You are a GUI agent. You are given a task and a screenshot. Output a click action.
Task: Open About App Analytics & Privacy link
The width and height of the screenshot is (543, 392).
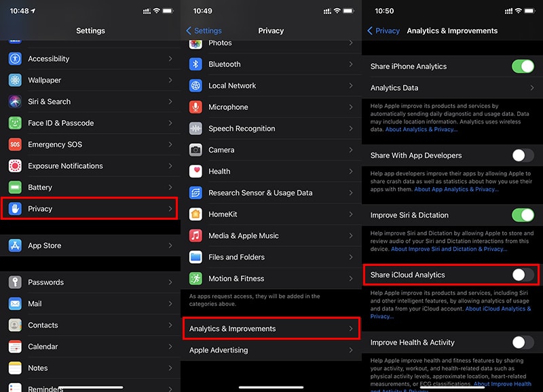(x=456, y=189)
